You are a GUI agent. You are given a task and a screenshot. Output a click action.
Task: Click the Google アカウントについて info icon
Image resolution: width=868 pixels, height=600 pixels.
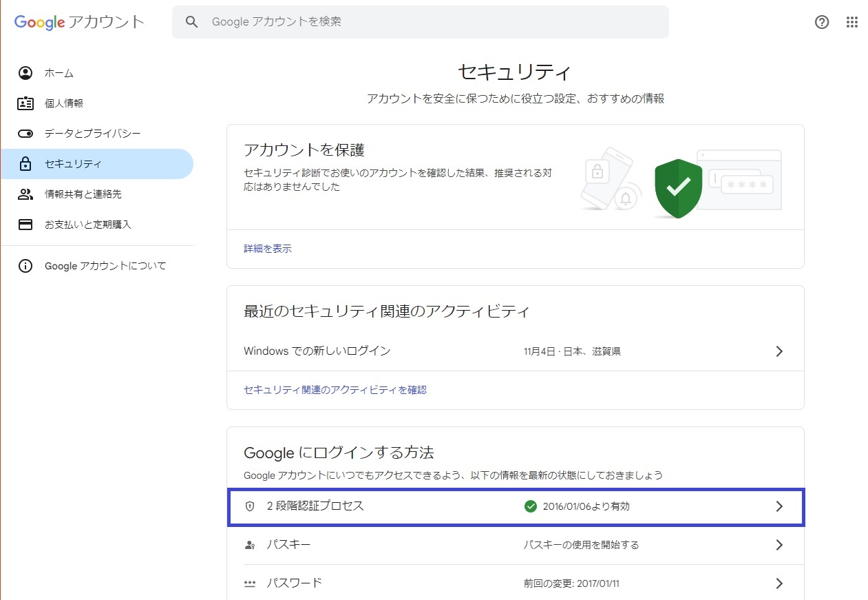(x=25, y=266)
